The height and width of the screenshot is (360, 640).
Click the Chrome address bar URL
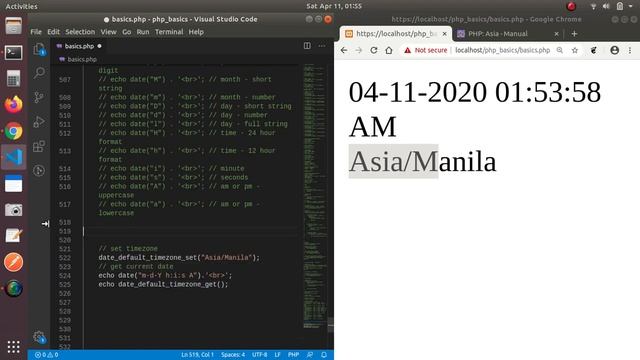pyautogui.click(x=502, y=50)
